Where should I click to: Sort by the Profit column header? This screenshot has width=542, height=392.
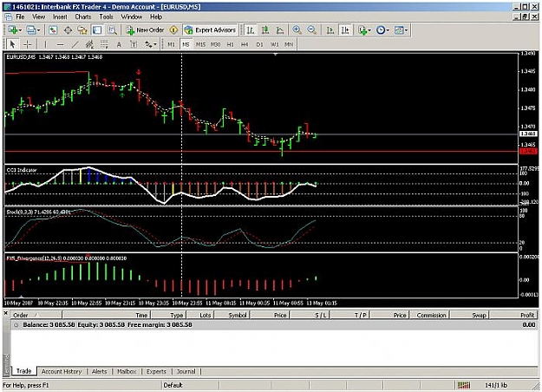tap(514, 315)
